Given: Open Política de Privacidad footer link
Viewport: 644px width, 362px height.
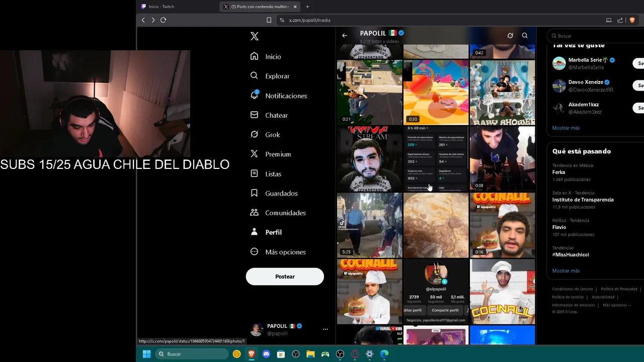Looking at the screenshot, I should 619,289.
